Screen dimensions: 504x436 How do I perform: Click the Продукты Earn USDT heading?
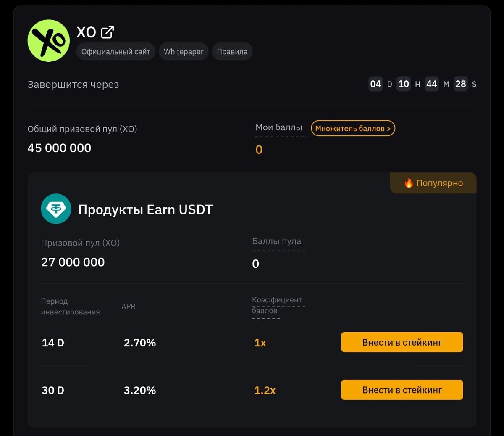tap(145, 209)
